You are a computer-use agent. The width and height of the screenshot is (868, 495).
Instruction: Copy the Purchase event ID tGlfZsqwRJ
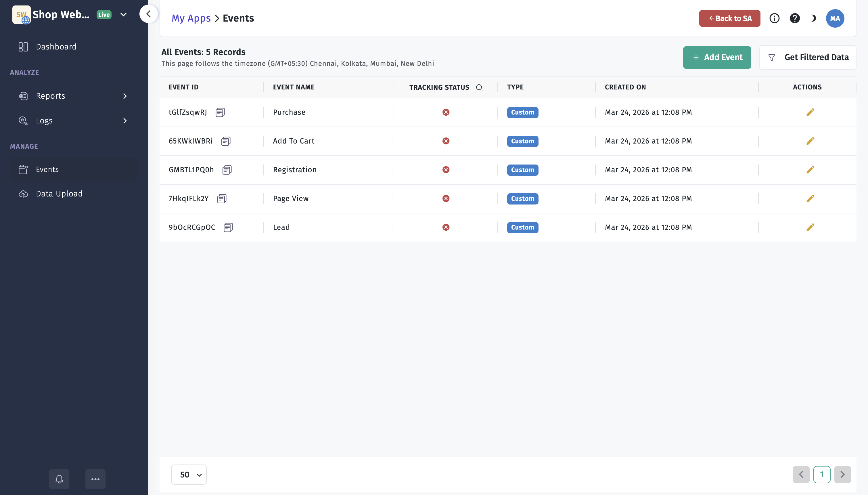pos(220,112)
